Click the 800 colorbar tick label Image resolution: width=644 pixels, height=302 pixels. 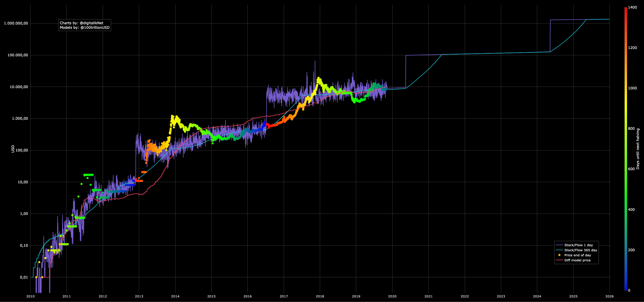pos(631,129)
